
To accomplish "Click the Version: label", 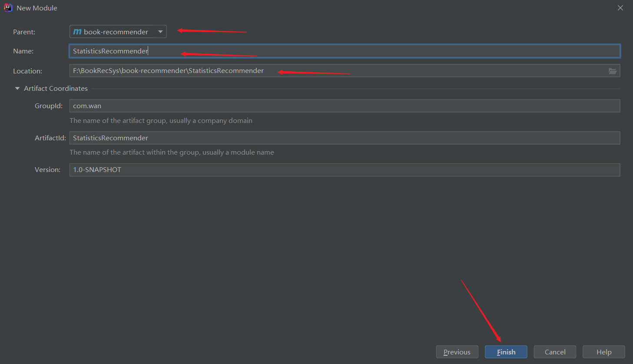I will (47, 170).
